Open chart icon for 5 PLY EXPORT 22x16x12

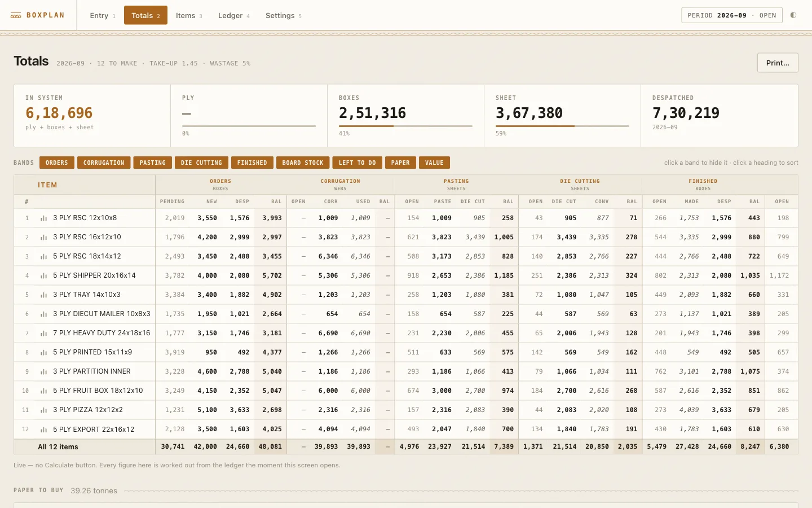(43, 429)
